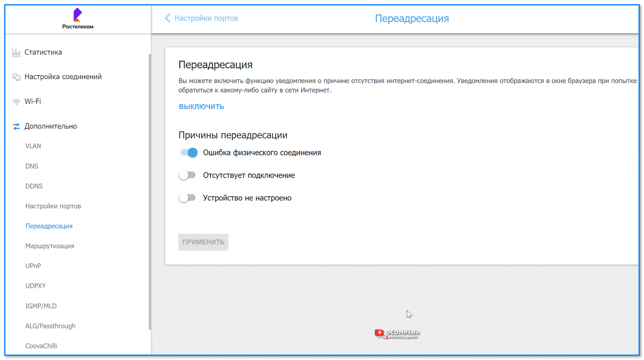The width and height of the screenshot is (644, 360).
Task: Click the Rostelecom logo
Action: point(78,19)
